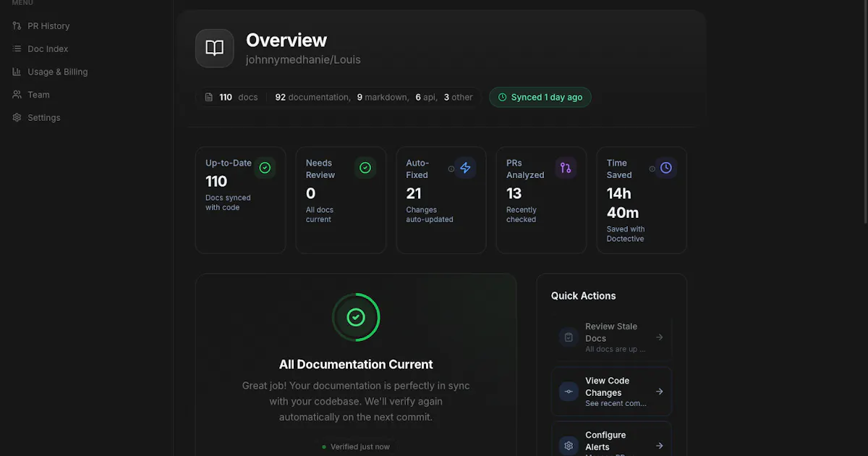Click the 9 markdown count

point(383,97)
